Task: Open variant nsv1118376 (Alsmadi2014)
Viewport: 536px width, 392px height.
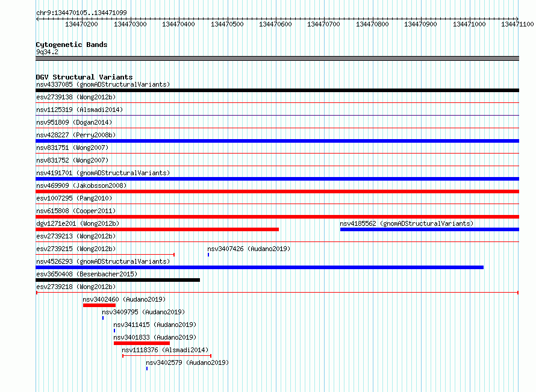Action: 165,350
